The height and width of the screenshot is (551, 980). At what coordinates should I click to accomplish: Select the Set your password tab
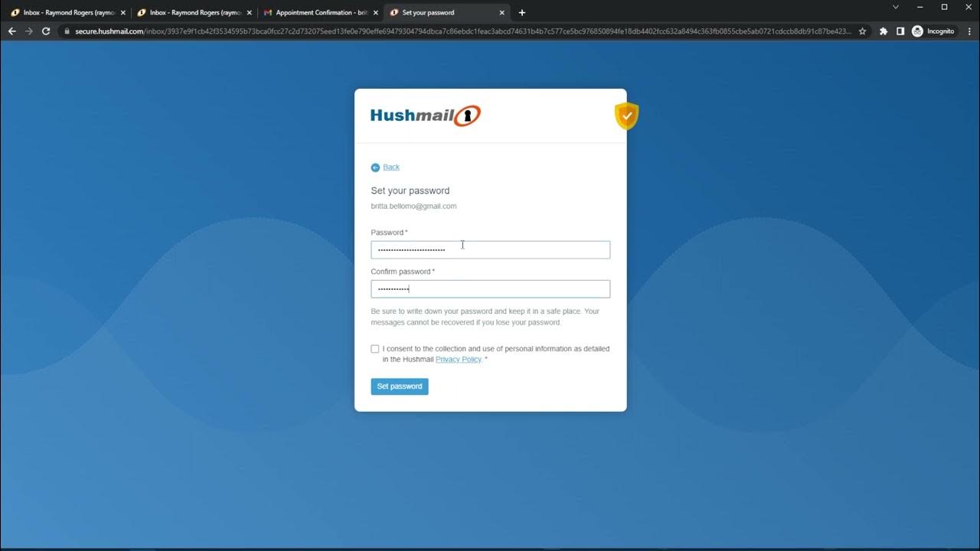pos(446,13)
